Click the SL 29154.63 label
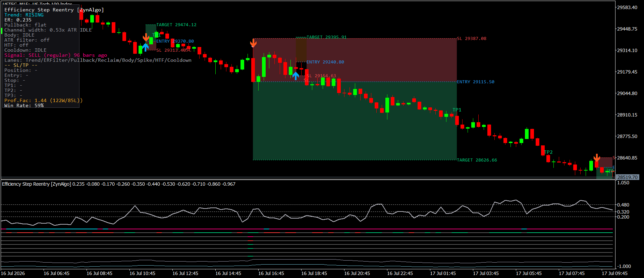Viewport: 644px width, 278px height. click(321, 76)
